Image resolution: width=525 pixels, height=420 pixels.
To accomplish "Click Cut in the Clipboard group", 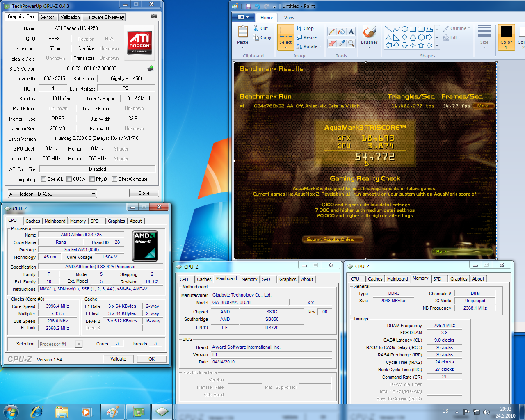I will (x=260, y=28).
